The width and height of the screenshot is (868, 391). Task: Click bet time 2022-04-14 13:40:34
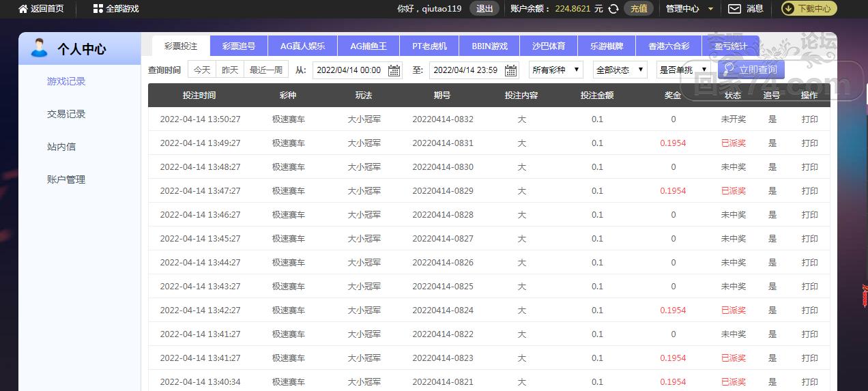tap(200, 382)
